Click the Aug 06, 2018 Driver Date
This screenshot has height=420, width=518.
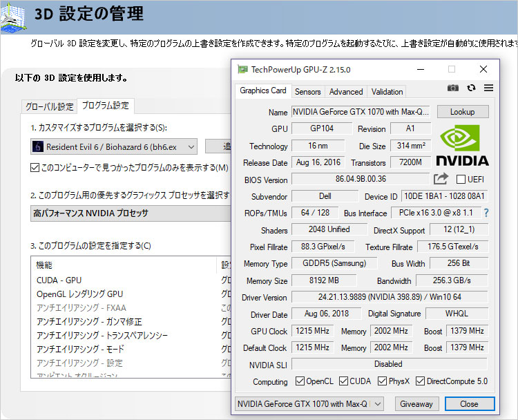tap(327, 313)
